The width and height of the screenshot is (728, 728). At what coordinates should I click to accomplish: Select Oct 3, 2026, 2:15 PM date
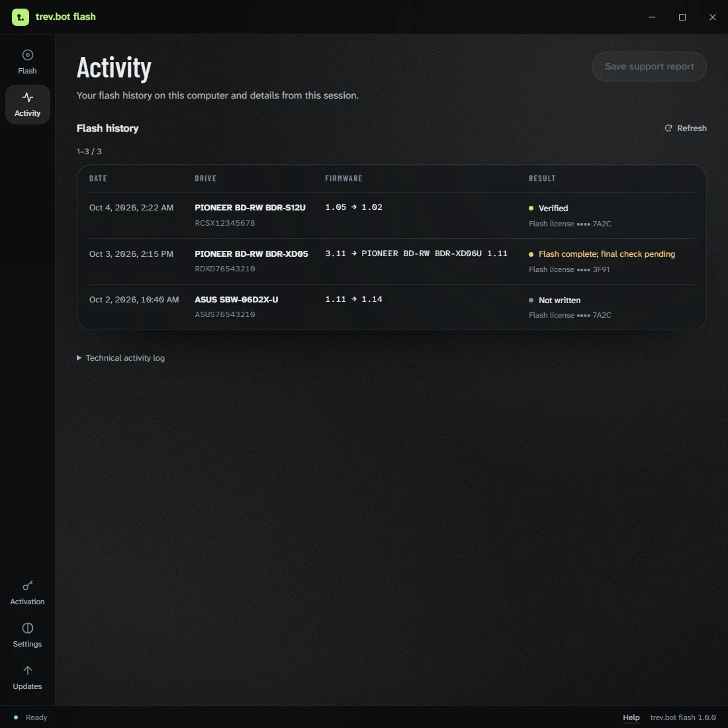pyautogui.click(x=132, y=254)
